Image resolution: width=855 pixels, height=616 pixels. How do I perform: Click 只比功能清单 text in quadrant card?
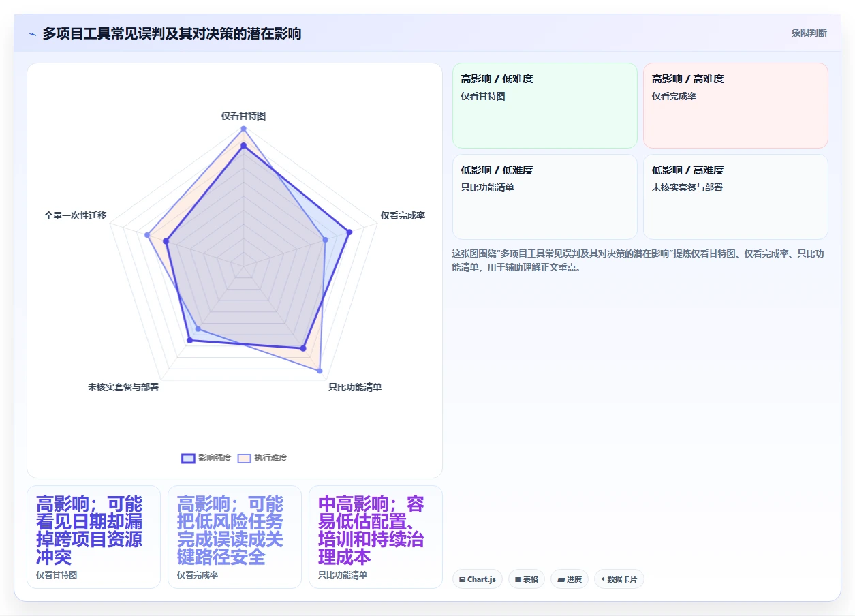[x=488, y=188]
